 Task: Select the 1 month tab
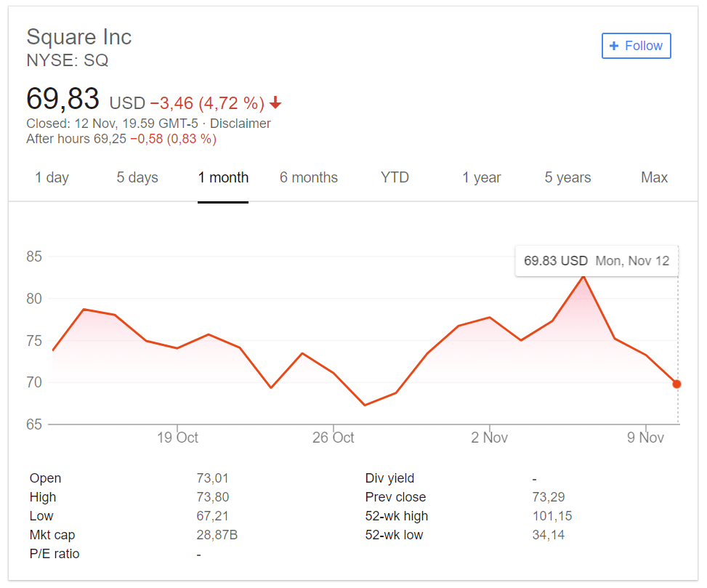223,177
